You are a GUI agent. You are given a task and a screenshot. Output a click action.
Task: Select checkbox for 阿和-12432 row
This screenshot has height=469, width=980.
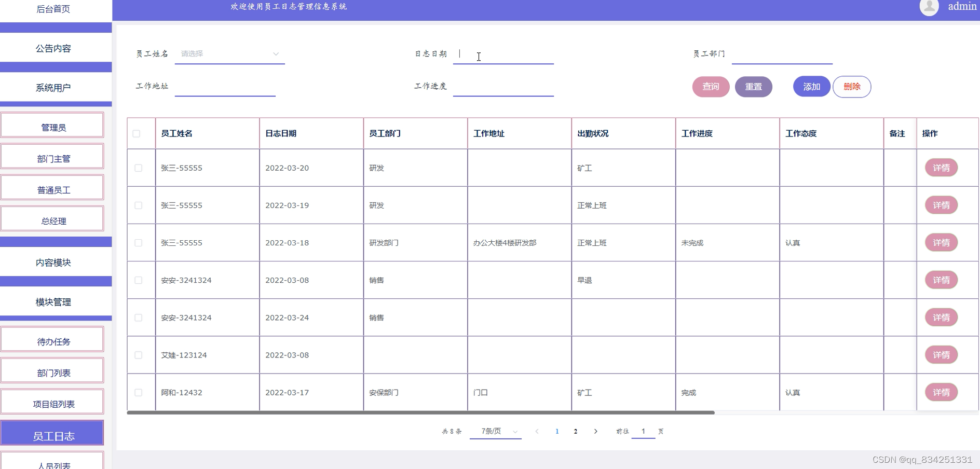click(x=139, y=393)
